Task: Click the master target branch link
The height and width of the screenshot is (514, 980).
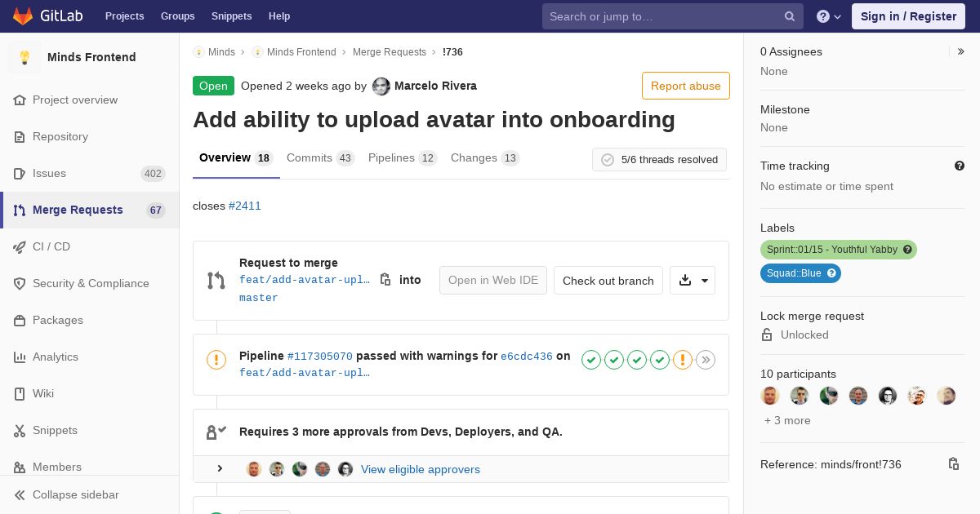Action: (259, 298)
